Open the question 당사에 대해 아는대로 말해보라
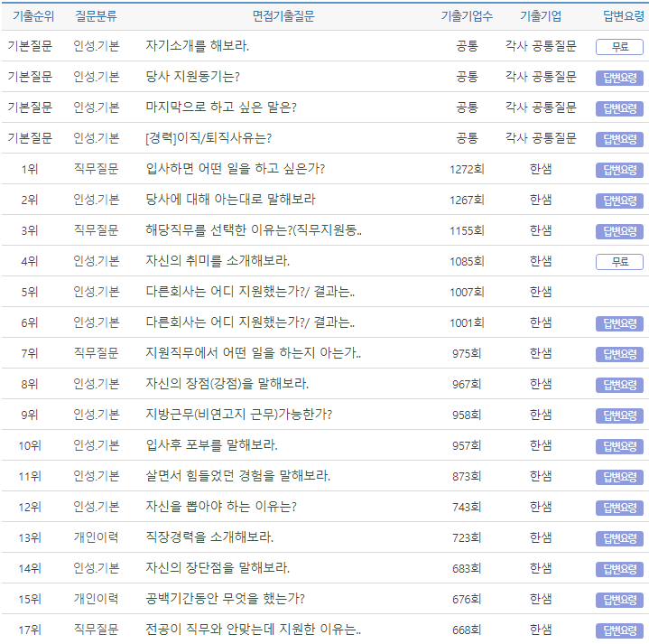Screen dimensions: 649x644 point(230,200)
